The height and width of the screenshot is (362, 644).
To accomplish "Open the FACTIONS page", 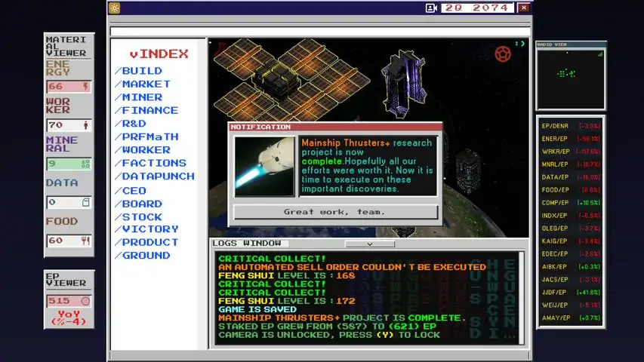I will 151,163.
